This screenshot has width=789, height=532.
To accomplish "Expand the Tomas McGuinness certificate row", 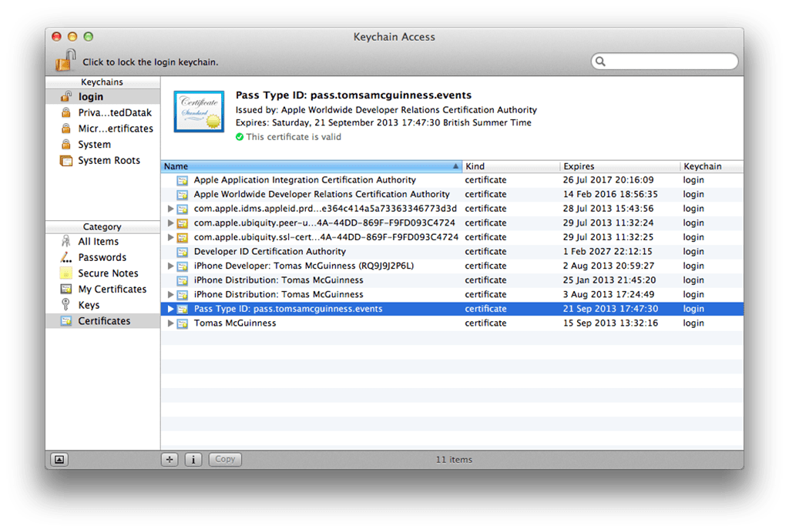I will pyautogui.click(x=171, y=323).
